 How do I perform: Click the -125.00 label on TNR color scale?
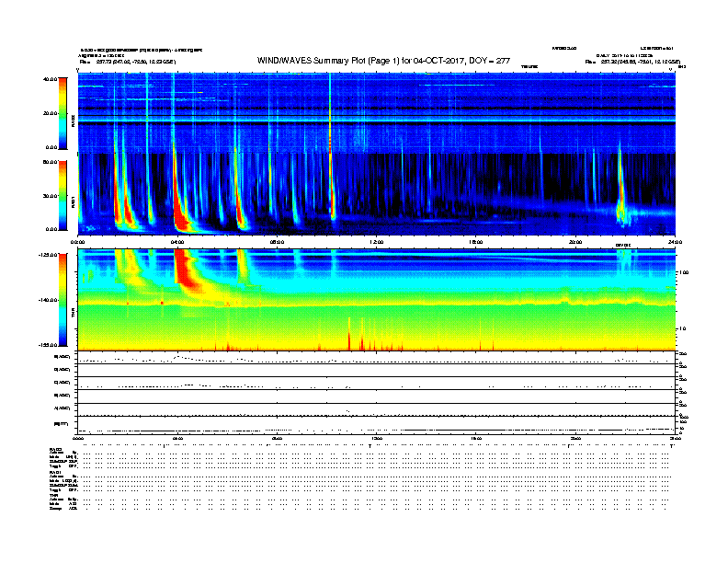point(48,255)
